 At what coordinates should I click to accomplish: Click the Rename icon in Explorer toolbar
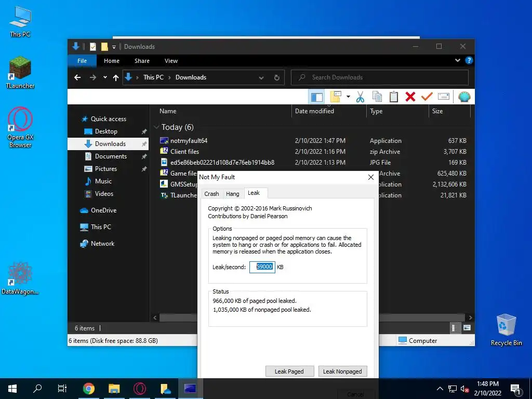click(x=444, y=97)
